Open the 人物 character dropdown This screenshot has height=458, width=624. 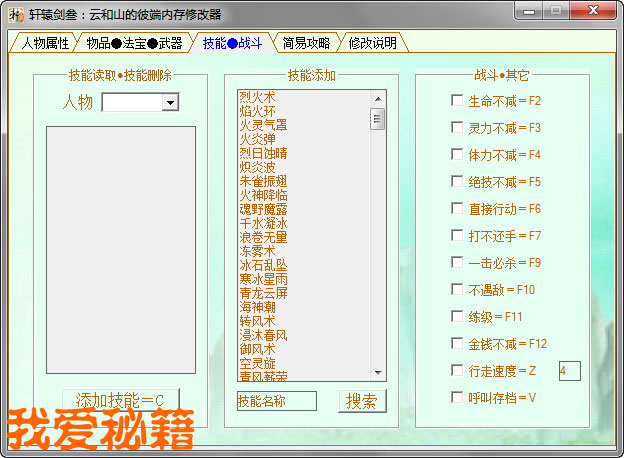[x=170, y=102]
